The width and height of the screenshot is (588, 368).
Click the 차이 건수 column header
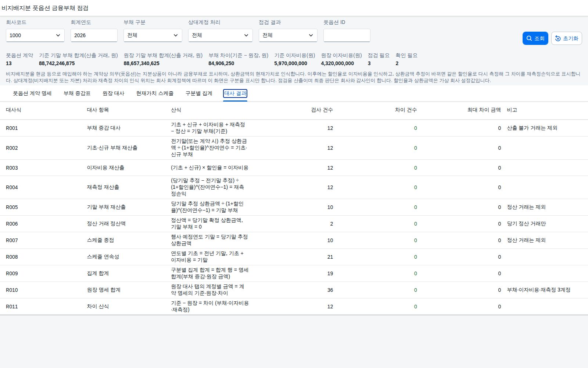click(x=406, y=110)
